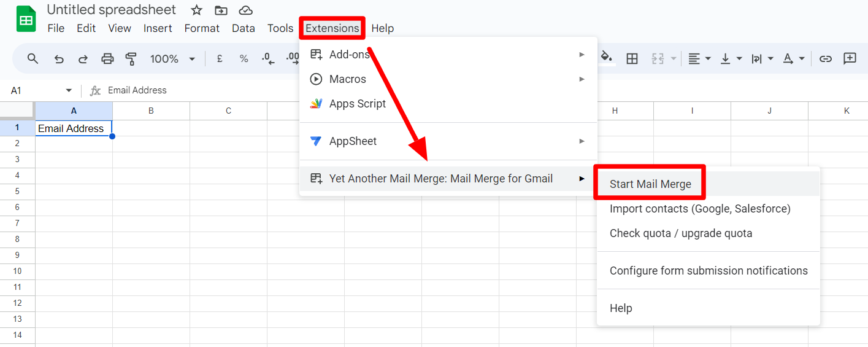Select Import contacts (Google, Salesforce)
The height and width of the screenshot is (347, 868).
pos(709,209)
